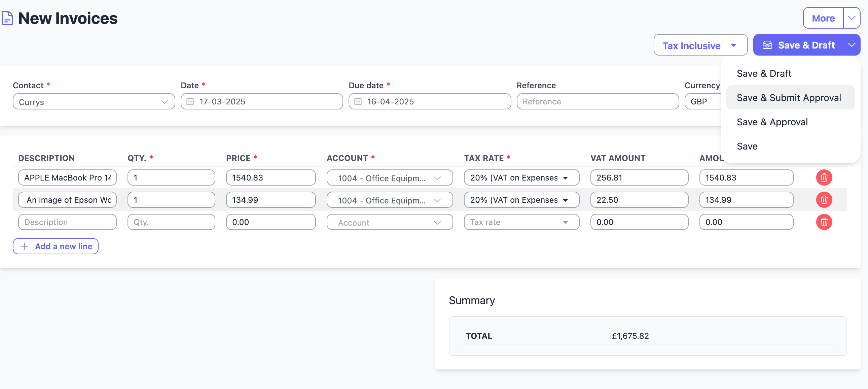
Task: Click the VAT amount field 256.81
Action: pyautogui.click(x=639, y=178)
